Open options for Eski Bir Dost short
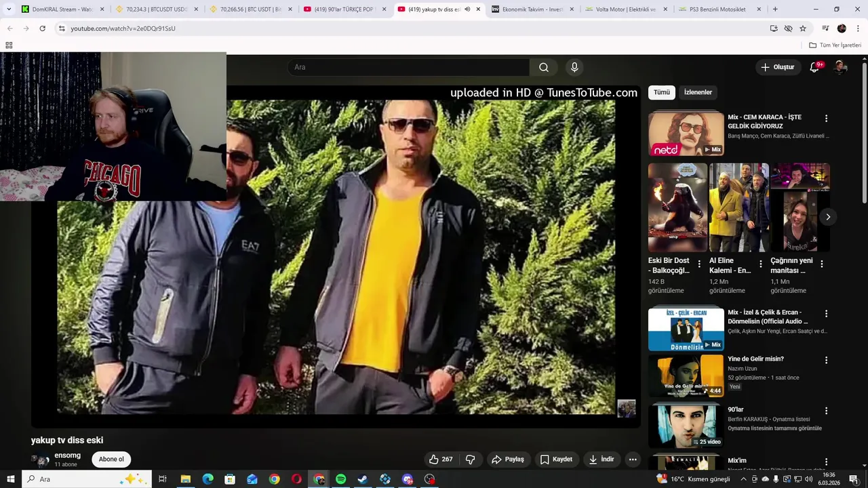This screenshot has width=868, height=488. point(699,264)
